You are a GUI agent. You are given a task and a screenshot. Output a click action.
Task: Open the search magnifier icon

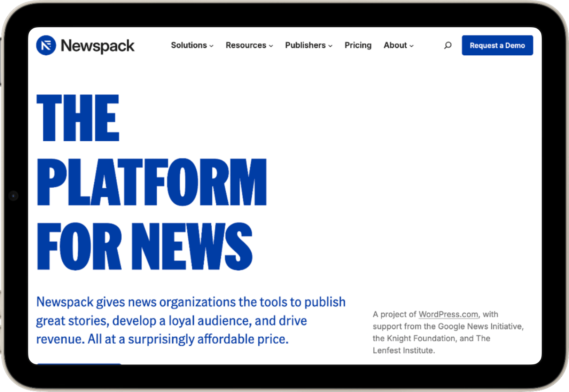[448, 45]
